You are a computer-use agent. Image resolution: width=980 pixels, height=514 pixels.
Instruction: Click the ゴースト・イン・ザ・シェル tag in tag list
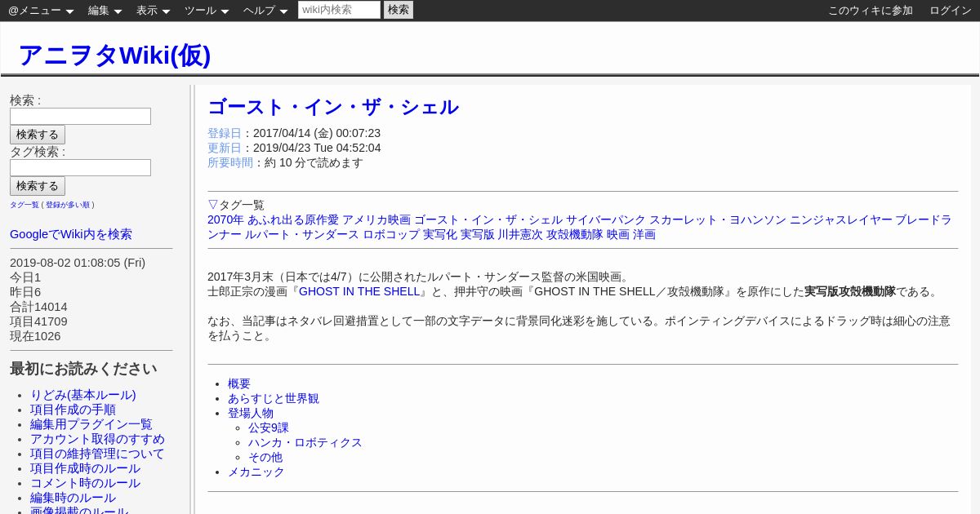(x=488, y=219)
